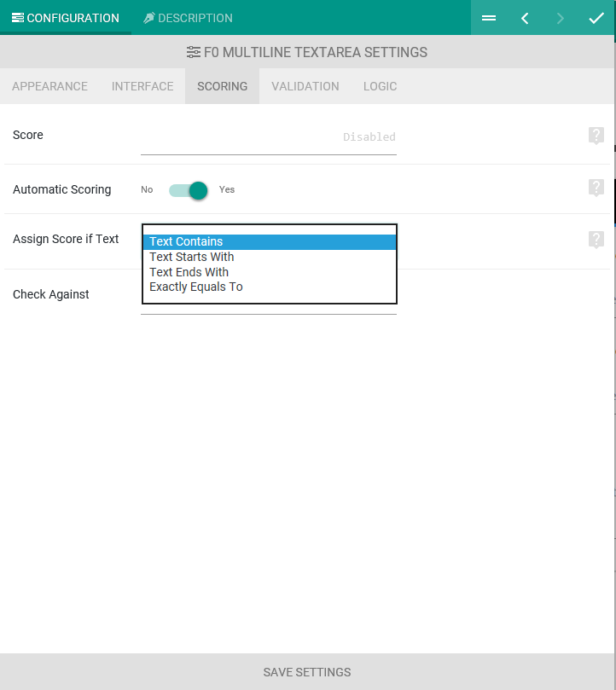Screen dimensions: 616x690
Task: Confirm with the checkmark icon
Action: pyautogui.click(x=596, y=18)
